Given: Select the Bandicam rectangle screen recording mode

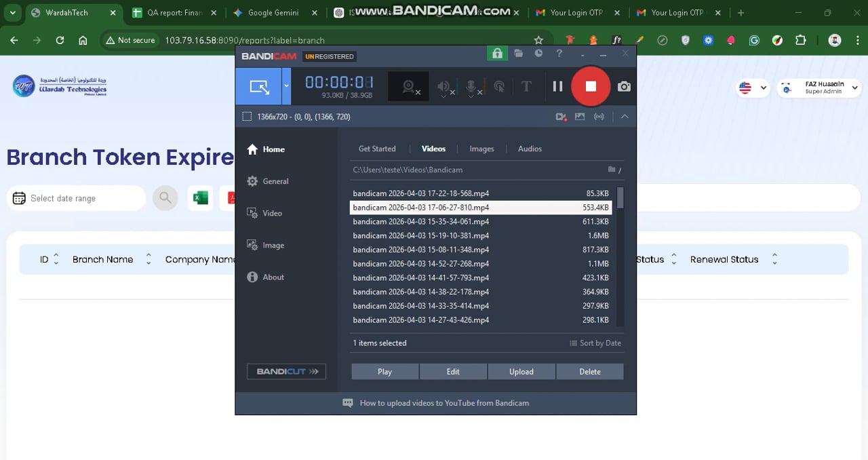Looking at the screenshot, I should pyautogui.click(x=259, y=86).
